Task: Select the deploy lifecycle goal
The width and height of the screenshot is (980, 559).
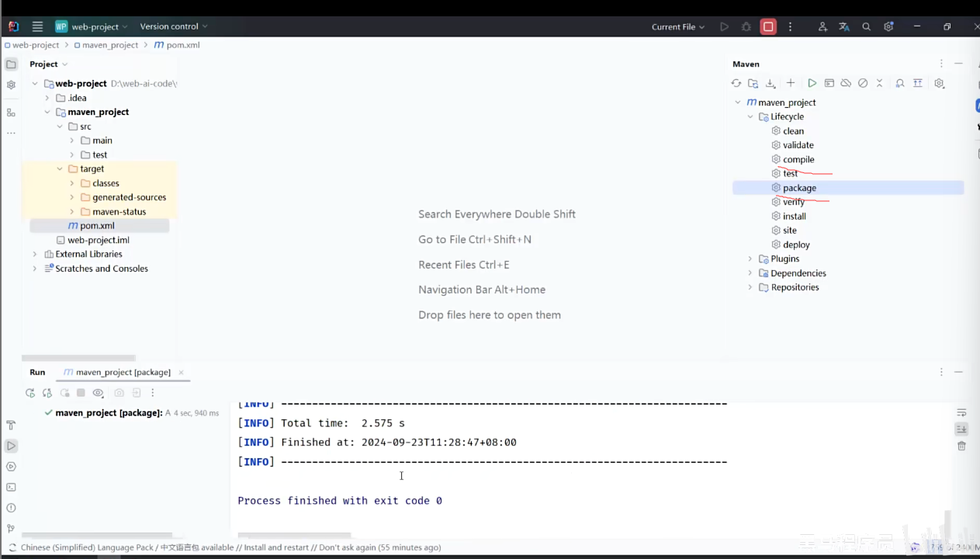Action: (791, 245)
